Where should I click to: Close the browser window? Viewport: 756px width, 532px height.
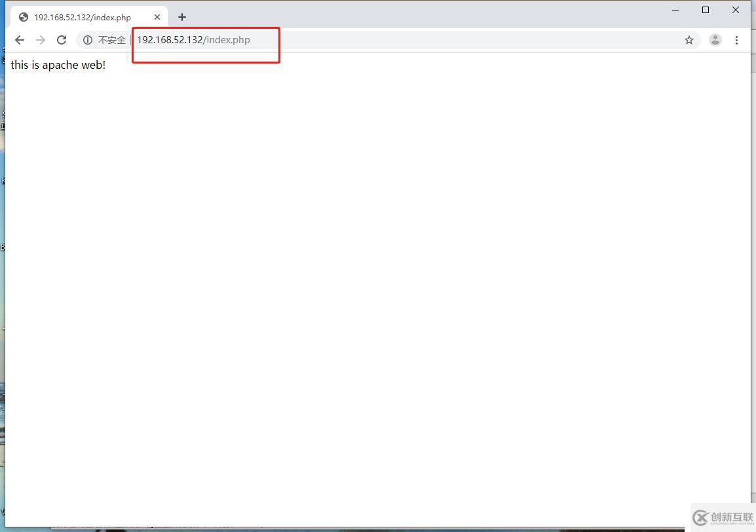click(x=736, y=10)
